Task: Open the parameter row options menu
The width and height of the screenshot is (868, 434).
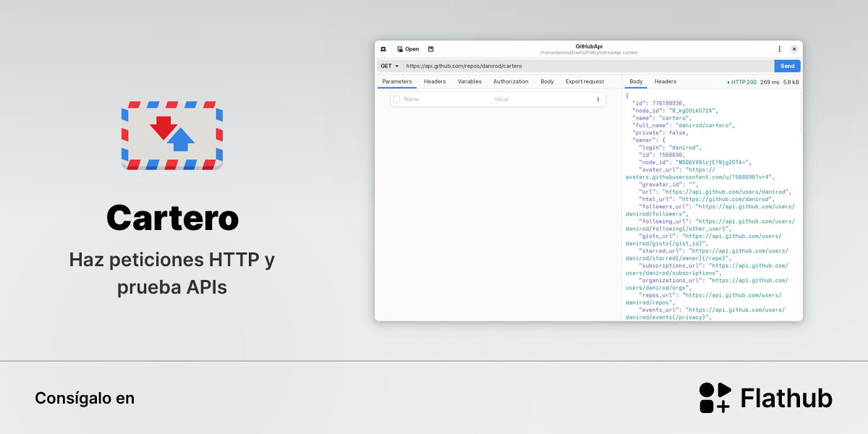Action: point(598,99)
